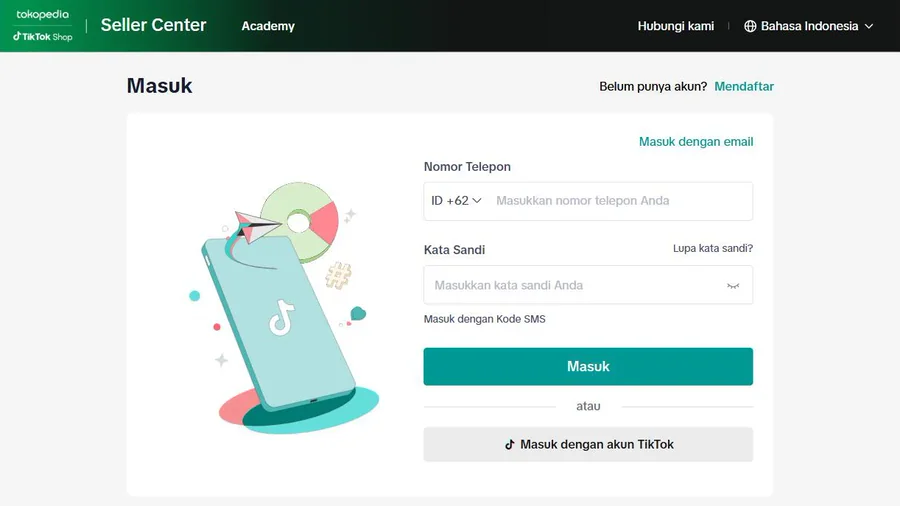Switch to Masuk dengan email
900x506 pixels.
(696, 142)
